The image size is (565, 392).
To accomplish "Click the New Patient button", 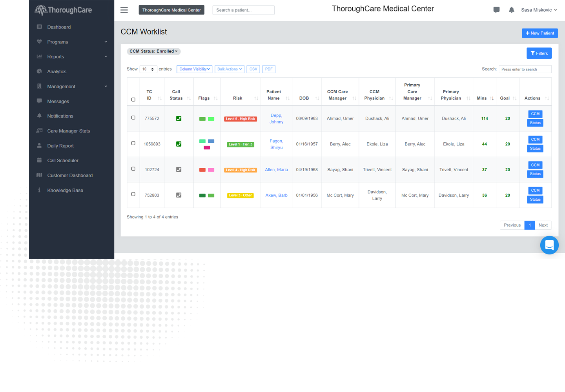I will [x=539, y=33].
